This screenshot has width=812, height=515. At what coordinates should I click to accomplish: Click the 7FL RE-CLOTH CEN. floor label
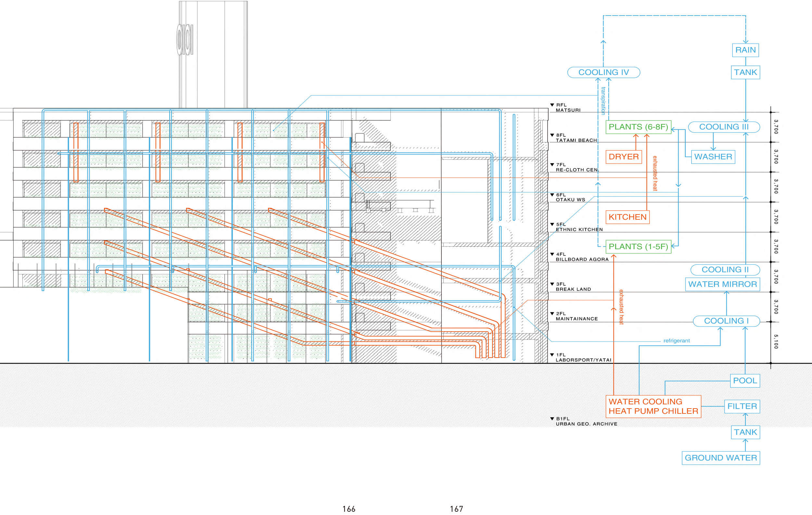pos(575,167)
